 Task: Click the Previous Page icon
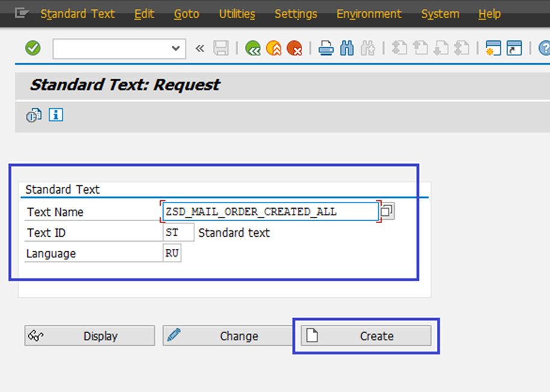(x=420, y=48)
